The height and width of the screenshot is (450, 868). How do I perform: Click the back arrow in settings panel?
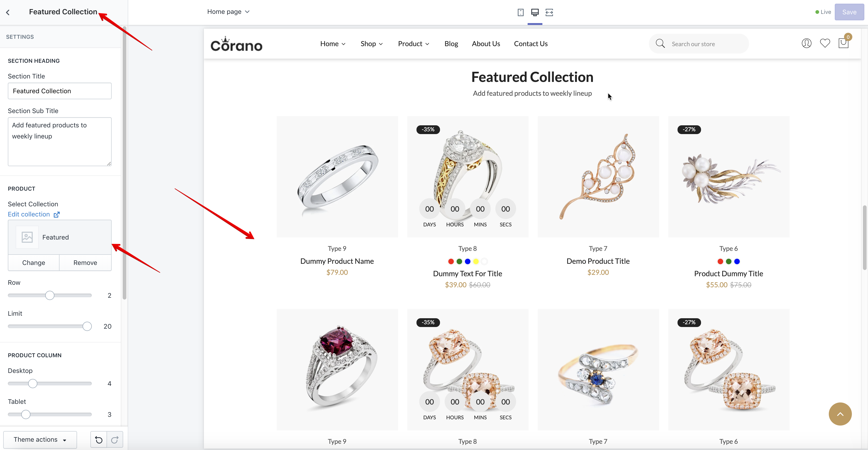pos(8,12)
